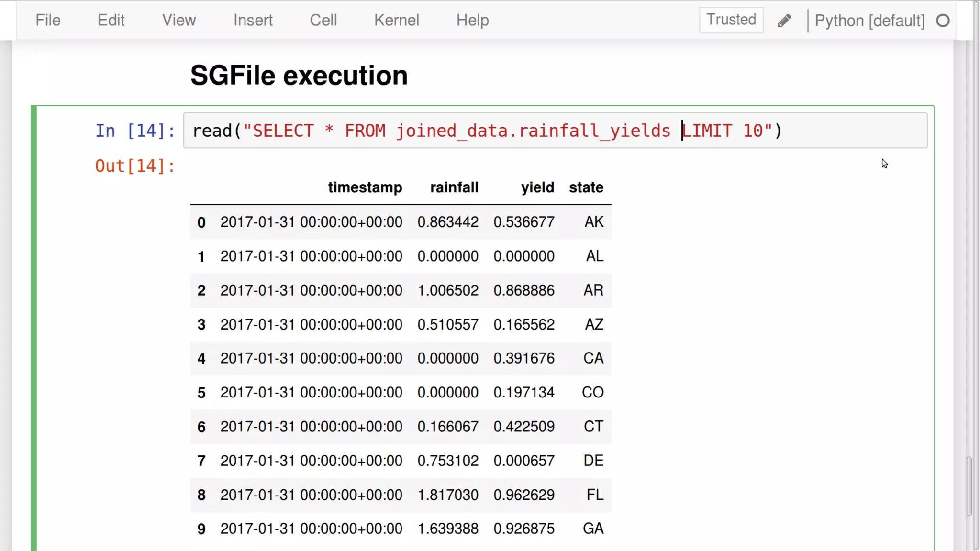Image resolution: width=980 pixels, height=551 pixels.
Task: Click the Trusted notebook button
Action: 731,20
